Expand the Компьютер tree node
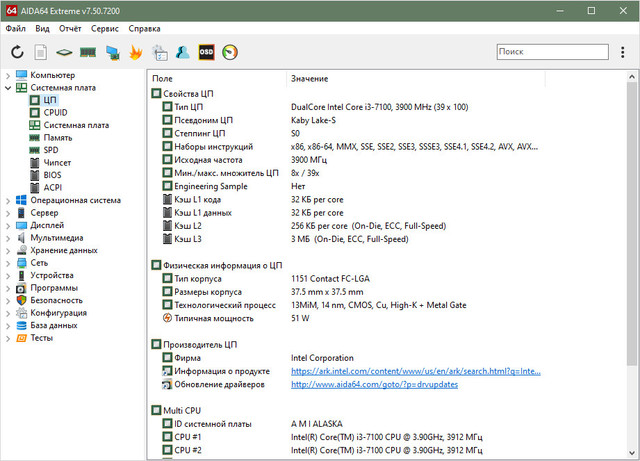Screen dimensions: 640x461 click(8, 75)
